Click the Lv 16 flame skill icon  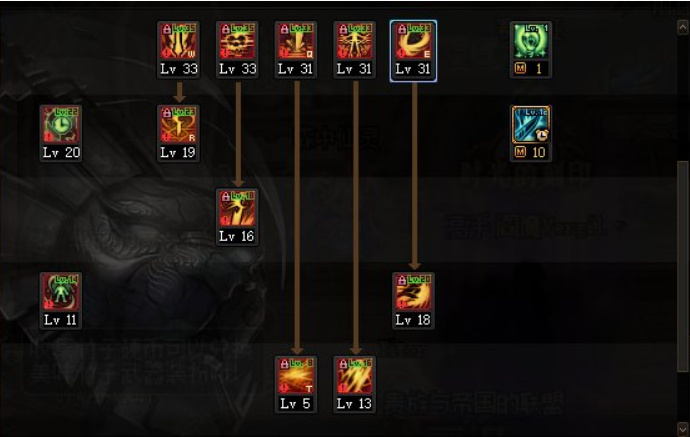pos(237,208)
